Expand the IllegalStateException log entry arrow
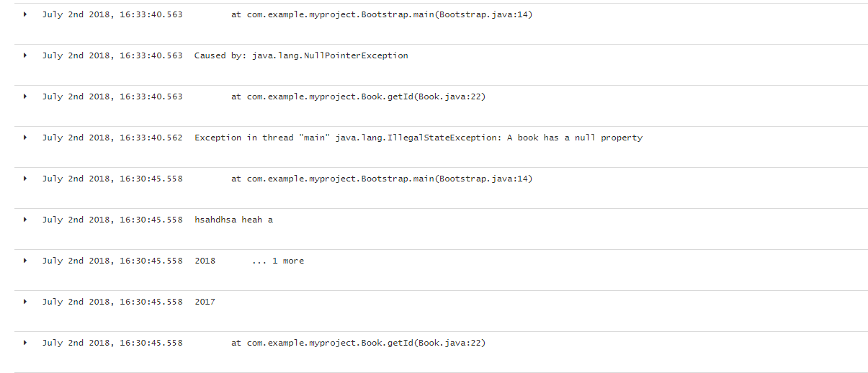868x373 pixels. (25, 138)
